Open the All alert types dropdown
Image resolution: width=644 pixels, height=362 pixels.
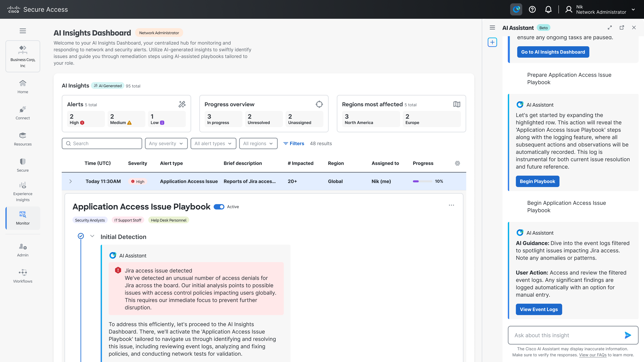click(213, 143)
